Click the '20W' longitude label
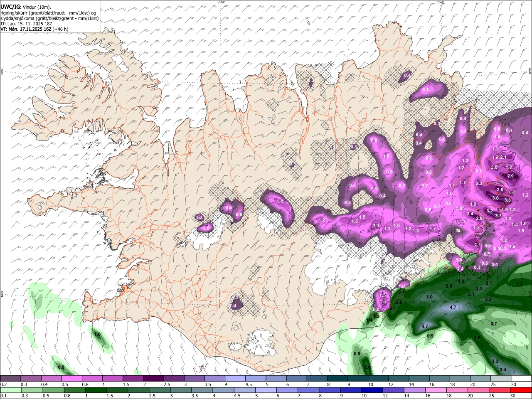The image size is (532, 399). (x=221, y=2)
